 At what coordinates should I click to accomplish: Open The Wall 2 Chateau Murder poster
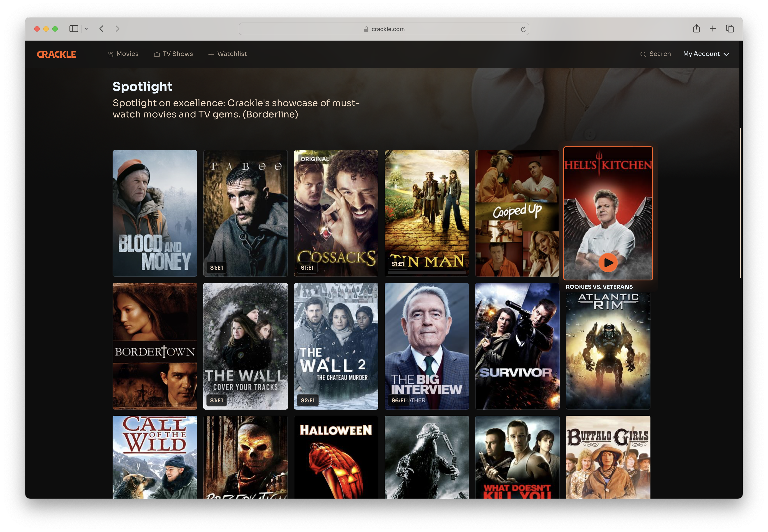click(336, 346)
